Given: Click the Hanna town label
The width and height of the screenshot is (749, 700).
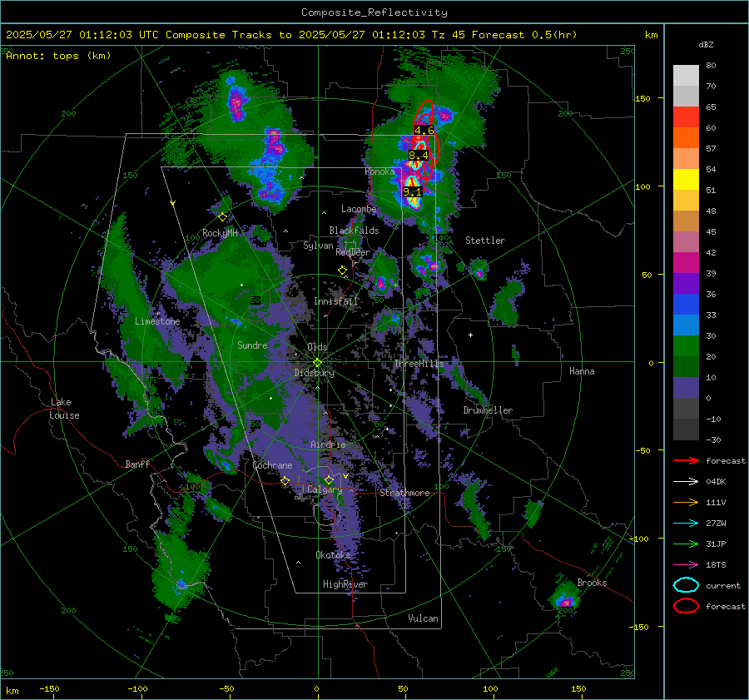Looking at the screenshot, I should (x=582, y=371).
